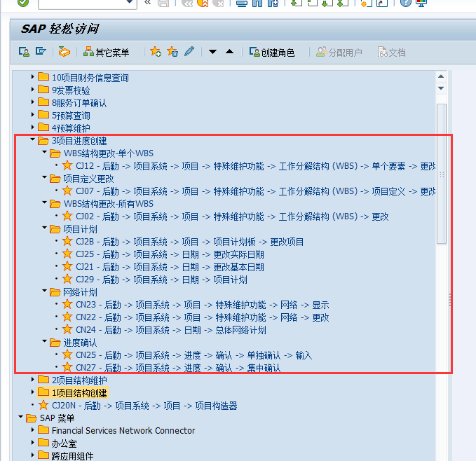Switch to User Menu icon
476x461 pixels.
pos(24,52)
